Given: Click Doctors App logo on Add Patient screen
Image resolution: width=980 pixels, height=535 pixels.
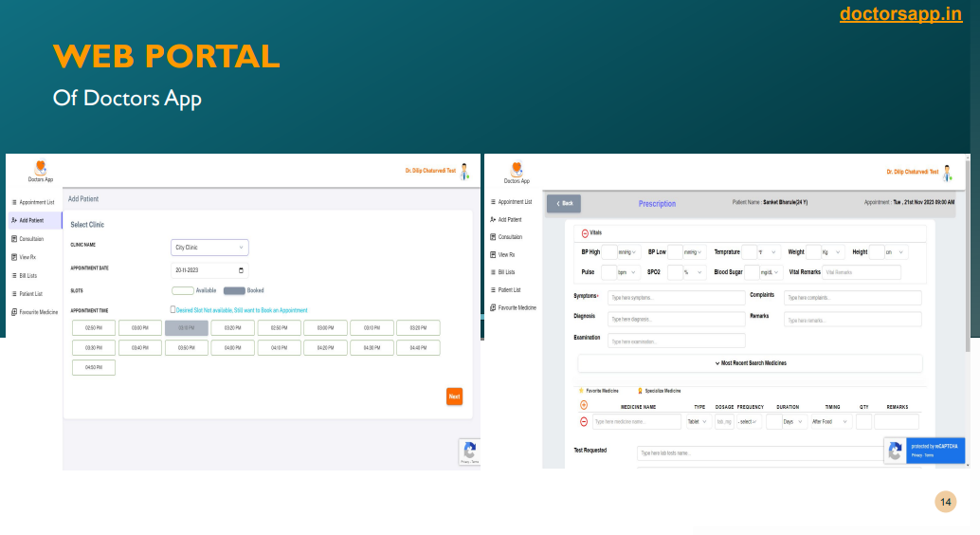Looking at the screenshot, I should point(41,171).
